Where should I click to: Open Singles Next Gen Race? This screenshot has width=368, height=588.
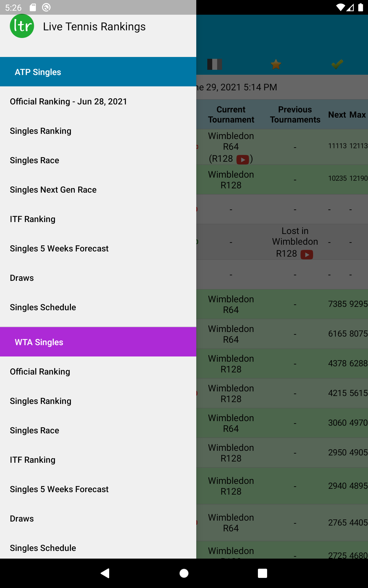[98, 190]
